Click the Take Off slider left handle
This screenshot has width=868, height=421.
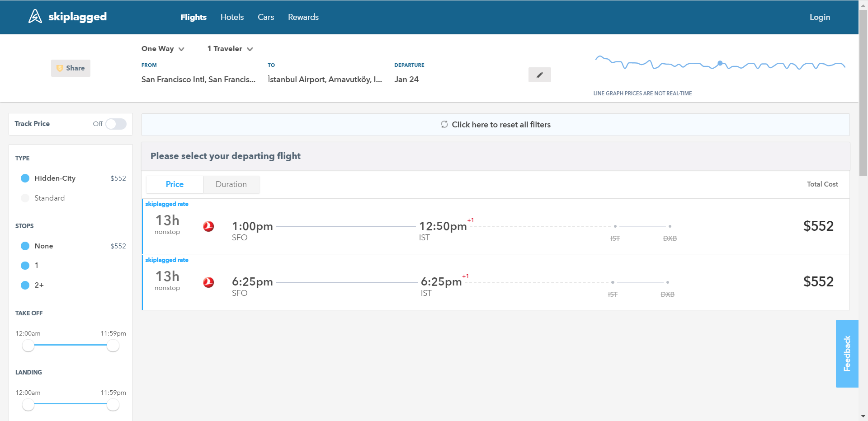click(x=28, y=346)
